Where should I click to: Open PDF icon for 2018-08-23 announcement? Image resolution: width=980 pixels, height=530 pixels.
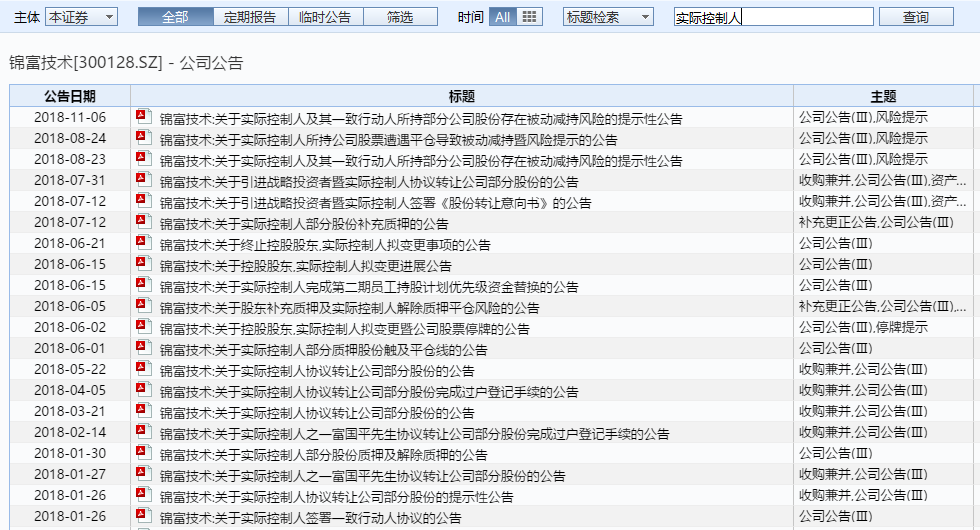pos(144,158)
